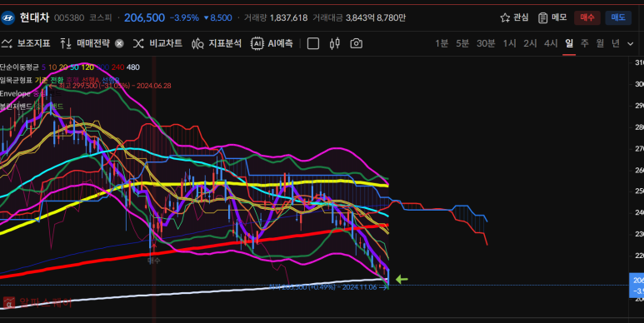Open 보조지표 auxiliary indicators

click(x=26, y=43)
